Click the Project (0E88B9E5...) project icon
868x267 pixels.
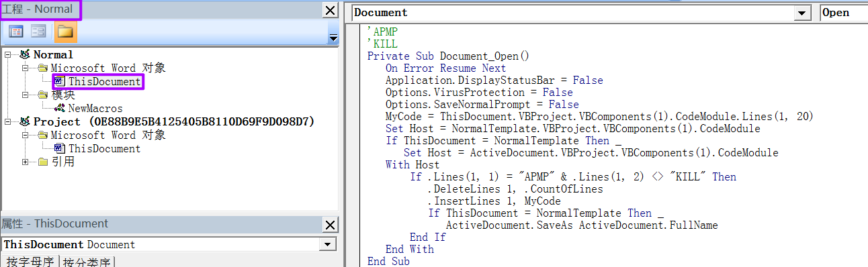coord(26,122)
